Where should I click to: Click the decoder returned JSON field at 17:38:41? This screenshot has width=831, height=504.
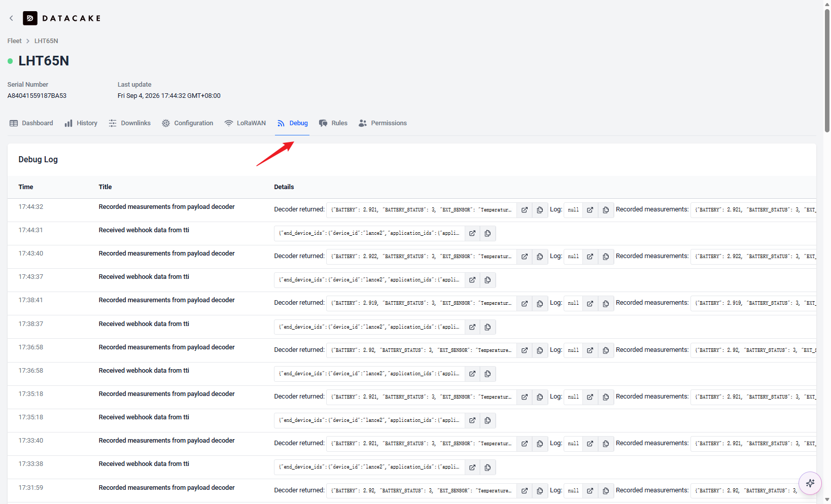(x=422, y=303)
